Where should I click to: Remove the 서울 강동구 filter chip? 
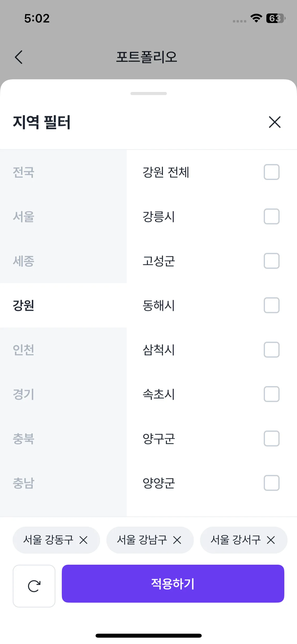click(83, 540)
